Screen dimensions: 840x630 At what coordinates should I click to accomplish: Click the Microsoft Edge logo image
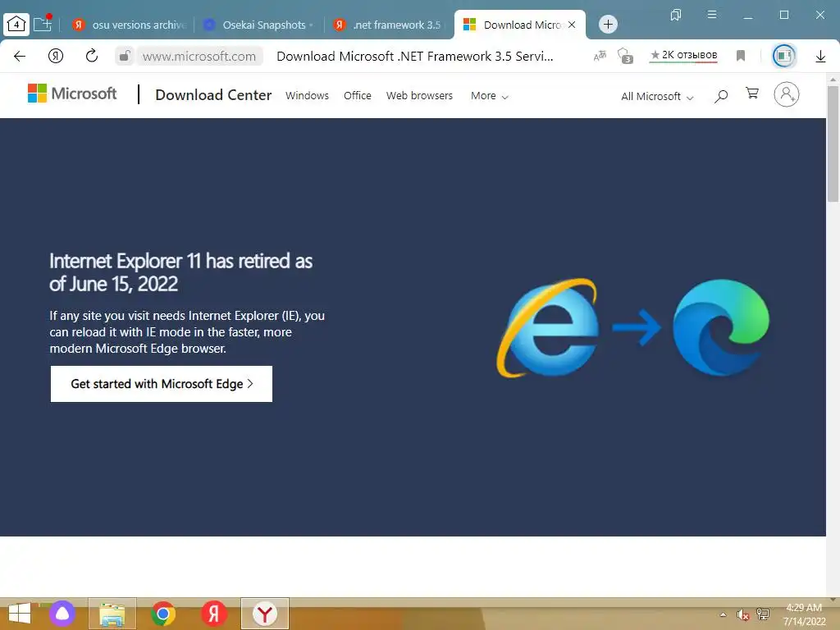(x=721, y=326)
